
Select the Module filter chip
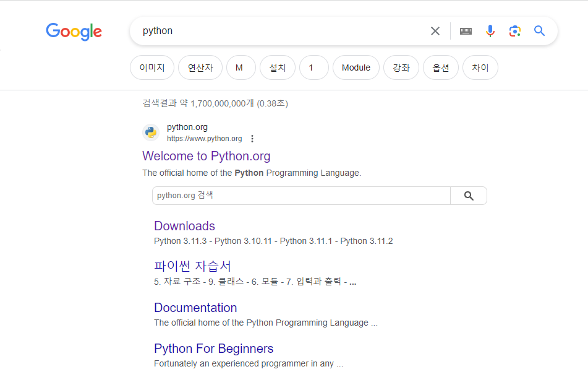356,67
